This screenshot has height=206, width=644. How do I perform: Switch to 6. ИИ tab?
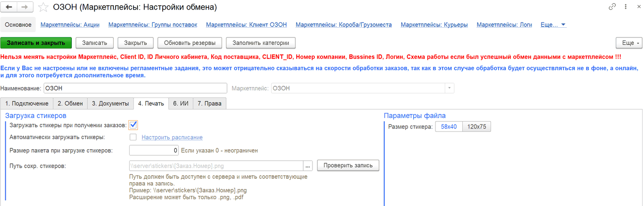coord(181,103)
